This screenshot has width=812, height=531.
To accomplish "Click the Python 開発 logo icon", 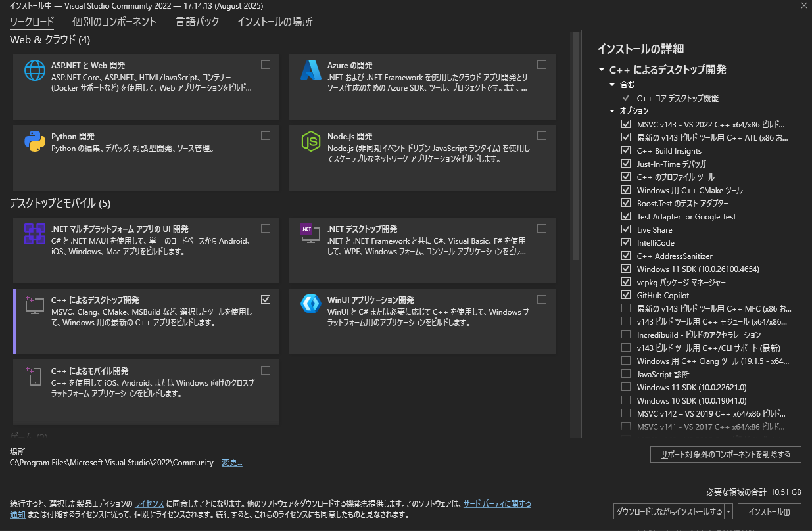I will [34, 141].
